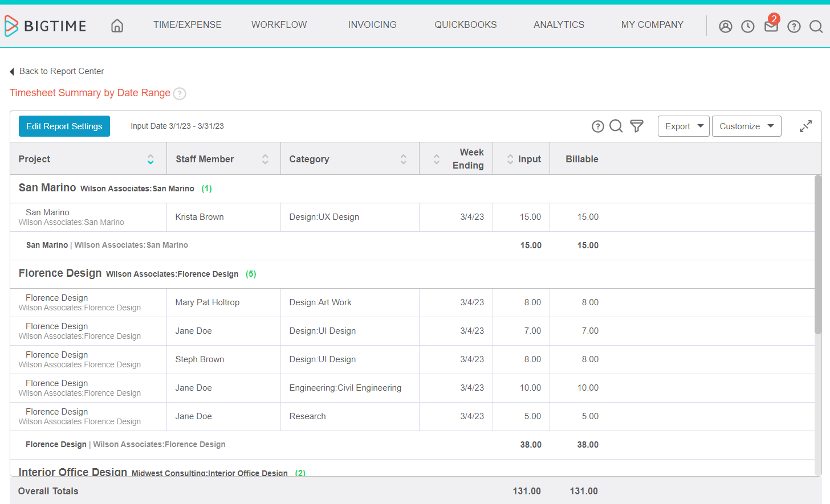Click Edit Report Settings button

tap(64, 126)
